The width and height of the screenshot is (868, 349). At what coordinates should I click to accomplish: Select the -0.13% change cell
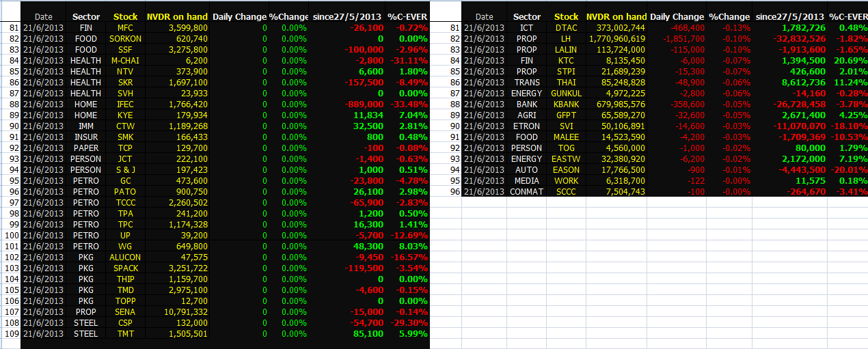[729, 28]
